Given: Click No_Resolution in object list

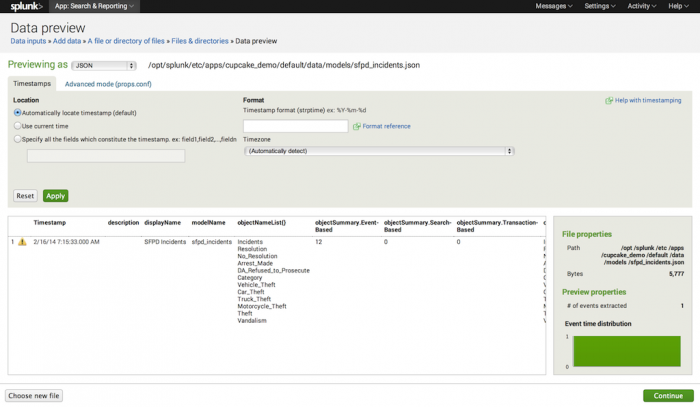Looking at the screenshot, I should tap(257, 256).
